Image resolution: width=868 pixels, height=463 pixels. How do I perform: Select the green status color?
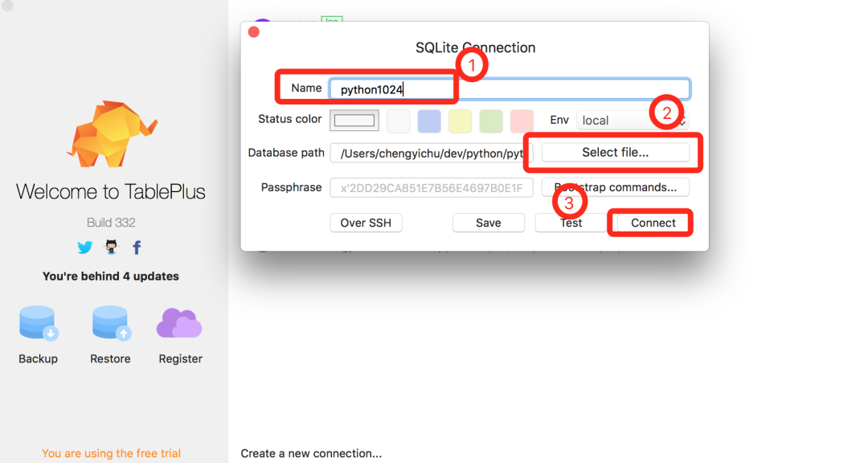click(x=491, y=121)
